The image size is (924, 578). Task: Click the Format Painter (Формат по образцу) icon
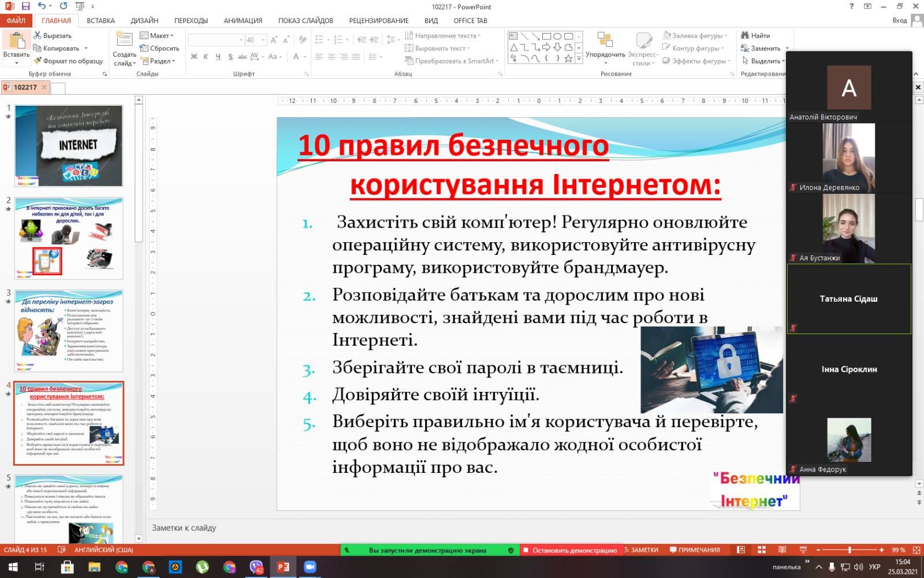(x=38, y=61)
